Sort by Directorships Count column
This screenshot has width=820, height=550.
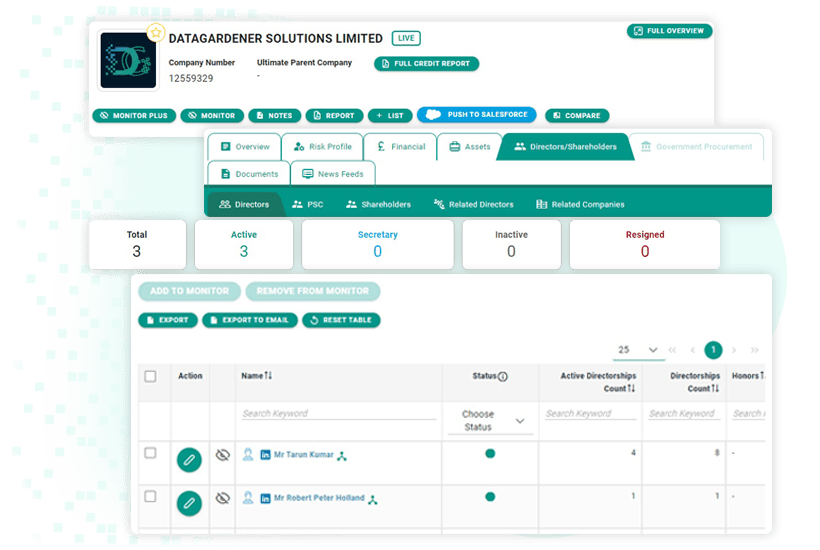click(x=695, y=382)
